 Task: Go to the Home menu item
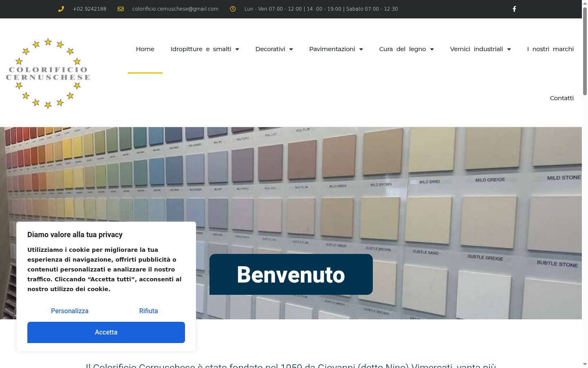pyautogui.click(x=145, y=49)
